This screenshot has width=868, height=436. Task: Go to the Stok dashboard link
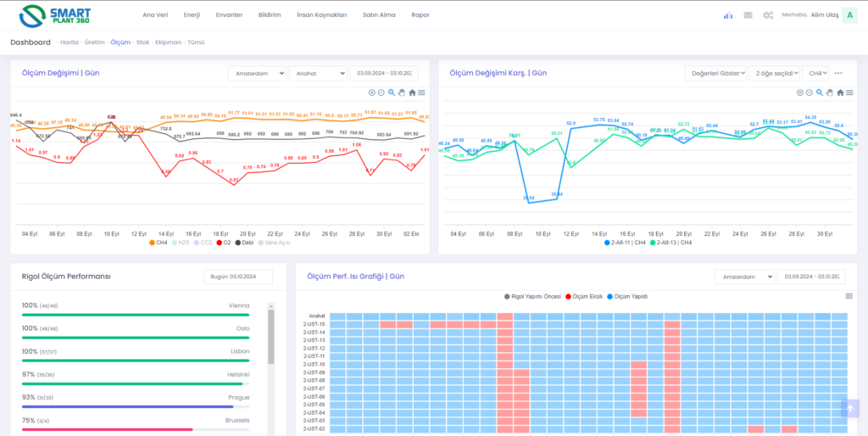142,42
